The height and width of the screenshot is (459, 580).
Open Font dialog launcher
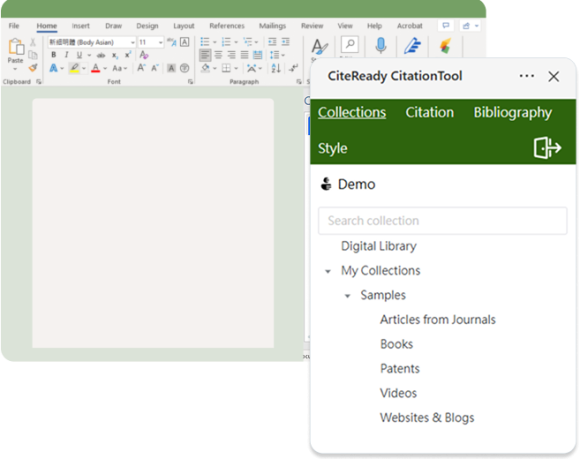(190, 82)
